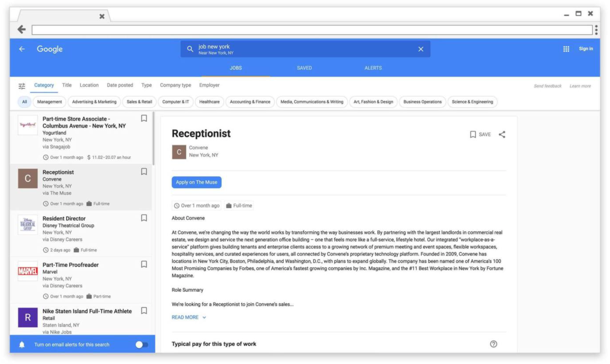Open the Yogurtland logo thumbnail
Viewport: 610px width, 364px height.
tap(28, 125)
